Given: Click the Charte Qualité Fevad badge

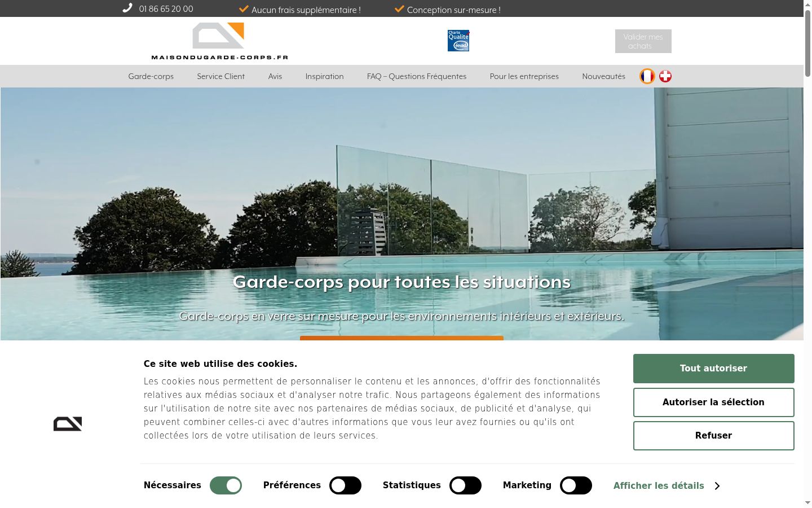Looking at the screenshot, I should point(458,41).
